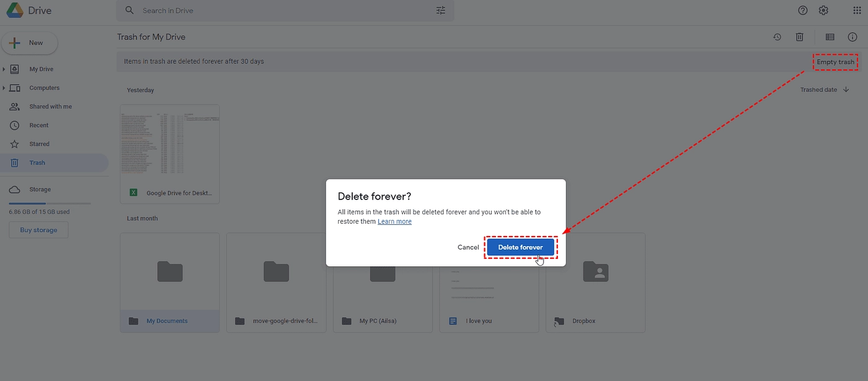
Task: Open Trashed date sort option
Action: [x=818, y=90]
